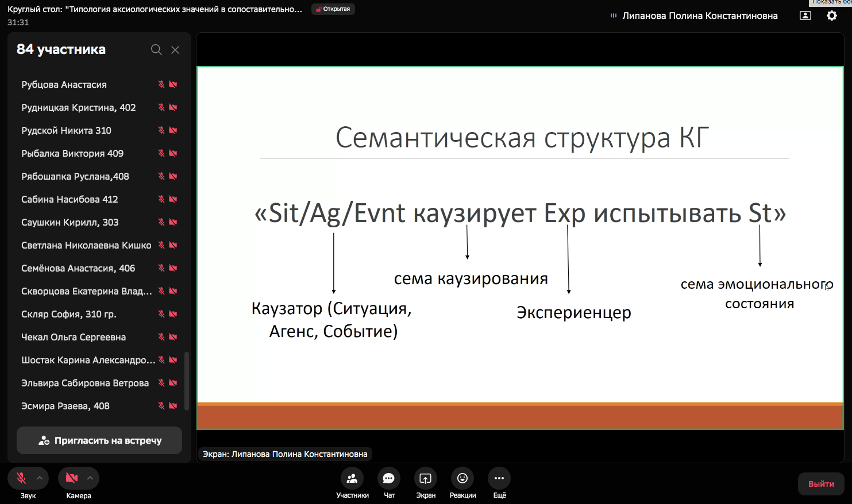Select participant Скворцова Екатерина Влад...
852x504 pixels.
point(87,291)
